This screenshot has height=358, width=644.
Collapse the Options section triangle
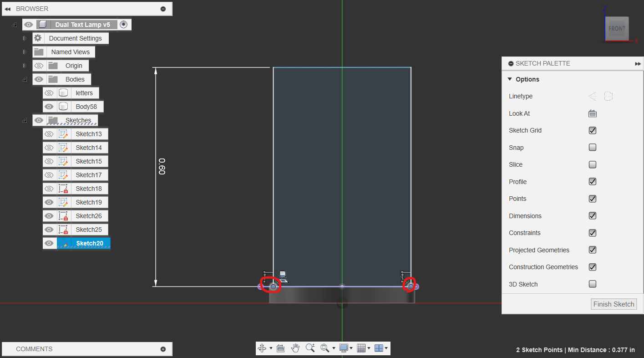point(510,79)
